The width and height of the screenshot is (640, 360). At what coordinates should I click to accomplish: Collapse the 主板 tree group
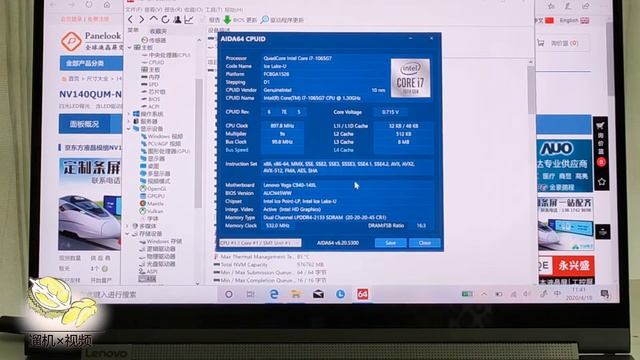[129, 47]
